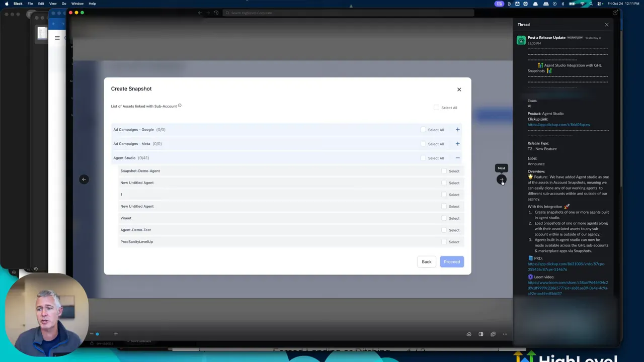Select the Vineet agent checkbox
This screenshot has height=362, width=644.
coord(444,218)
